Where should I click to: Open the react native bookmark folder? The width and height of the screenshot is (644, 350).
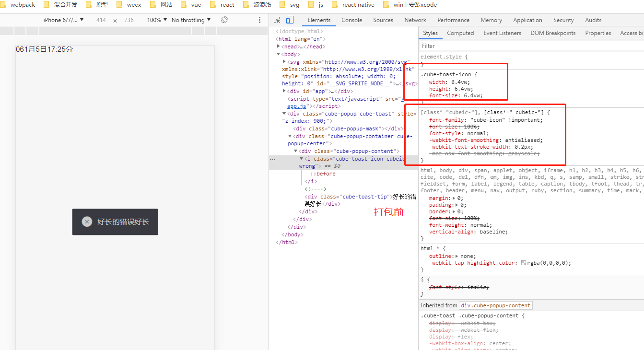click(353, 5)
